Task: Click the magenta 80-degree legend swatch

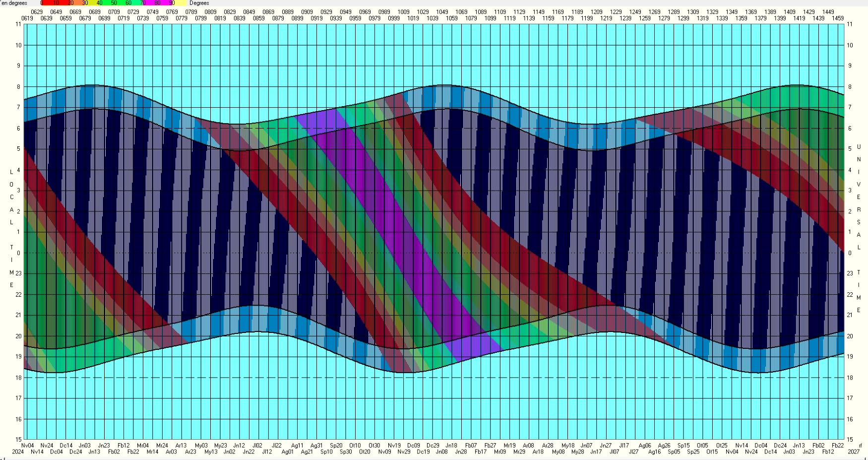Action: coord(157,3)
